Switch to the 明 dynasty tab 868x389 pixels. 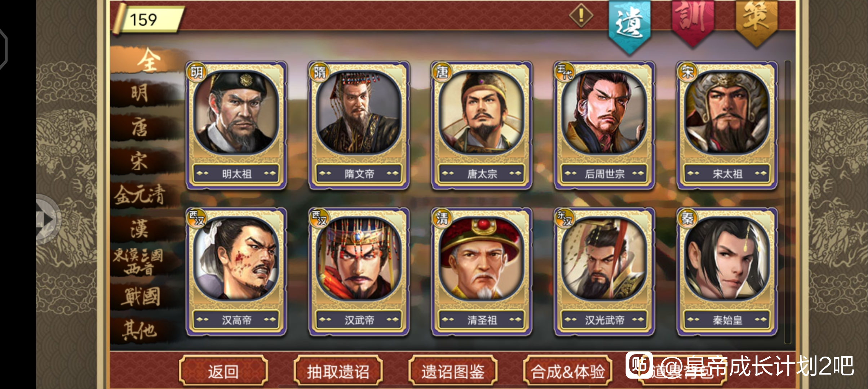[141, 94]
